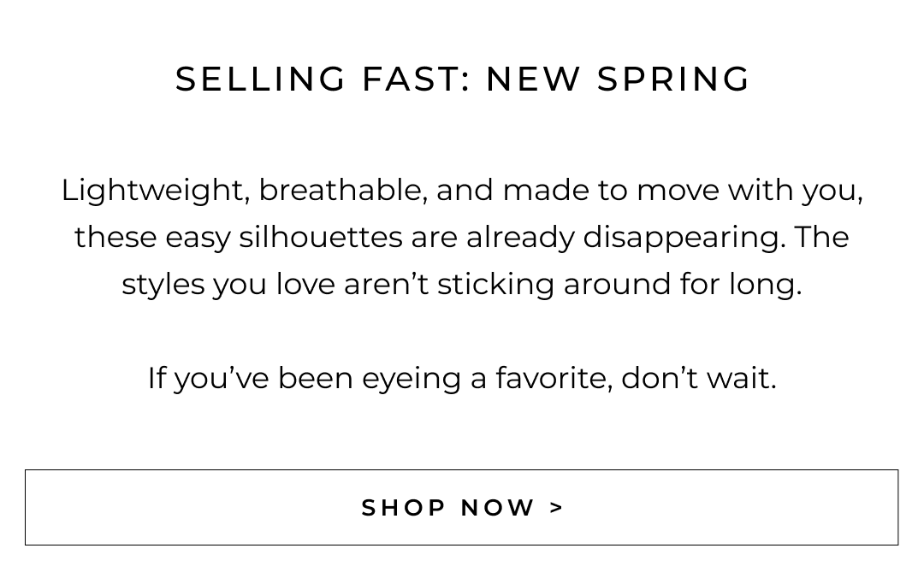Image resolution: width=924 pixels, height=572 pixels.
Task: Click the arrow chevron beside SHOP NOW
Action: [x=557, y=508]
